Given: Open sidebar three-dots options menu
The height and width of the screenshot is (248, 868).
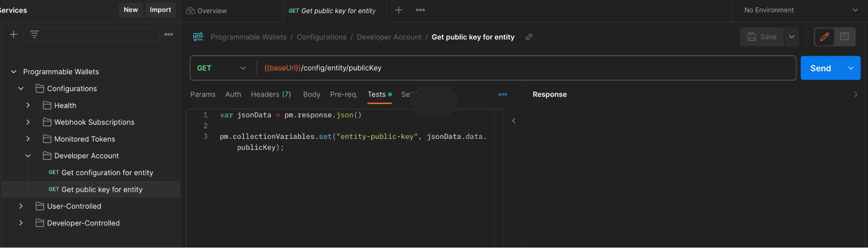Looking at the screenshot, I should 168,34.
